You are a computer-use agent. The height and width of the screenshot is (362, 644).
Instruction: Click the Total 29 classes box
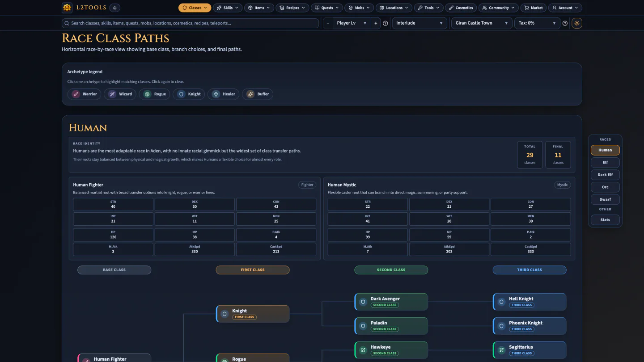pos(530,155)
